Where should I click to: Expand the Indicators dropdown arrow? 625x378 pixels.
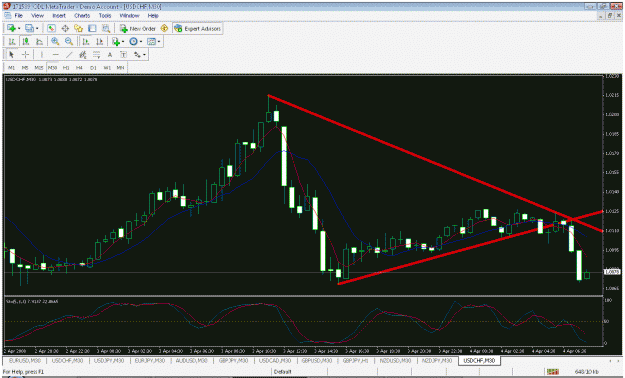pos(123,41)
